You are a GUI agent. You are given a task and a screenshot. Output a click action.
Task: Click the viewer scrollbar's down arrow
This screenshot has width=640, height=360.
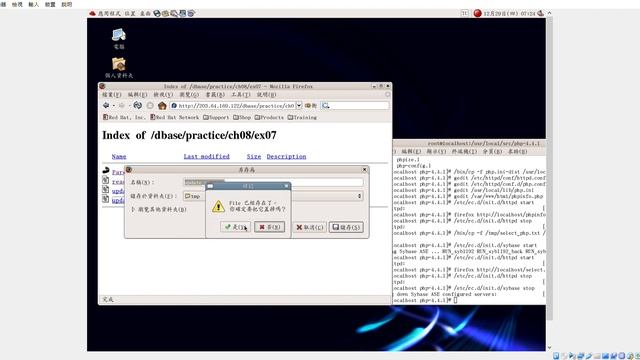point(549,348)
